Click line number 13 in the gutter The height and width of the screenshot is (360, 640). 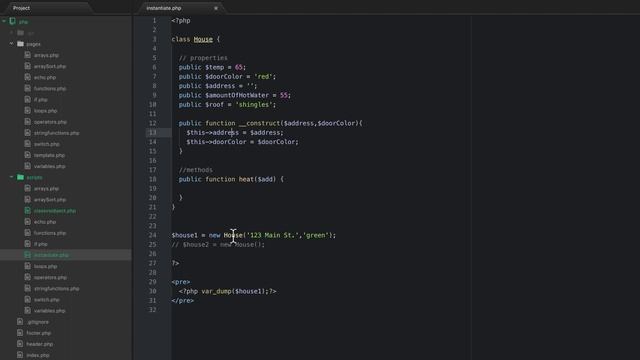coord(153,133)
